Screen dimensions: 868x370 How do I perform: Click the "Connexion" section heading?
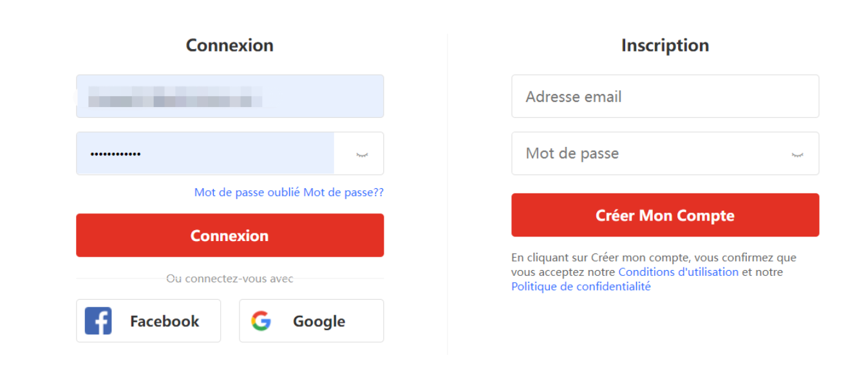click(230, 45)
